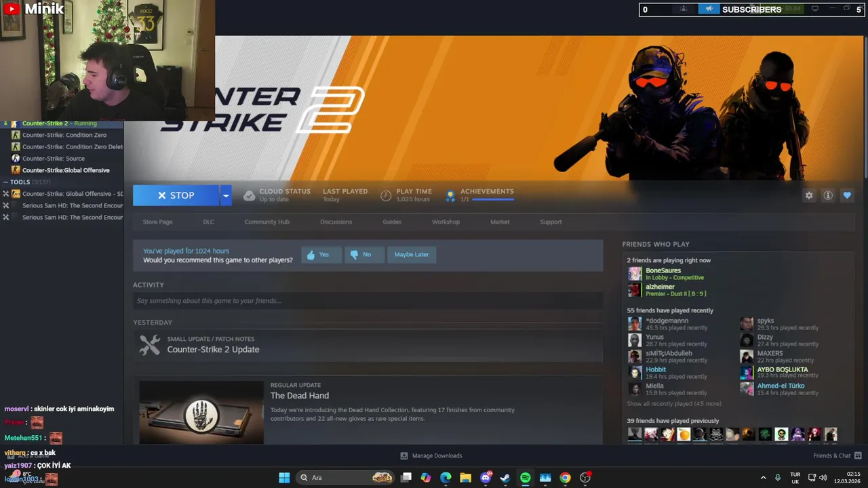Open Dizzy friend entry

[765, 337]
